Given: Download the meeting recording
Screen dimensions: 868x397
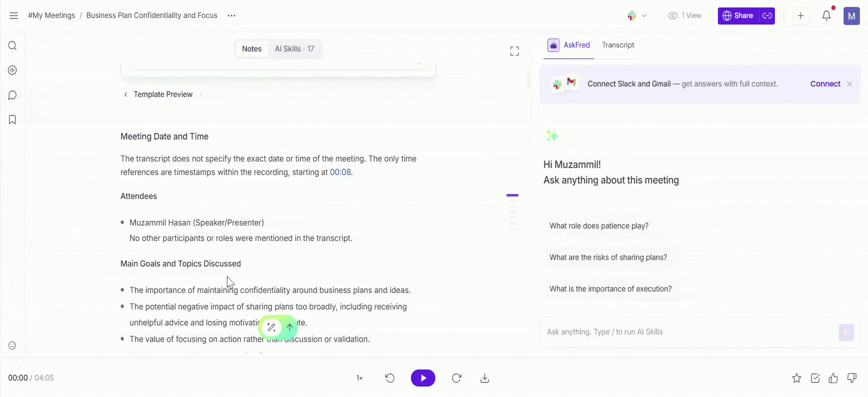Looking at the screenshot, I should pyautogui.click(x=485, y=378).
